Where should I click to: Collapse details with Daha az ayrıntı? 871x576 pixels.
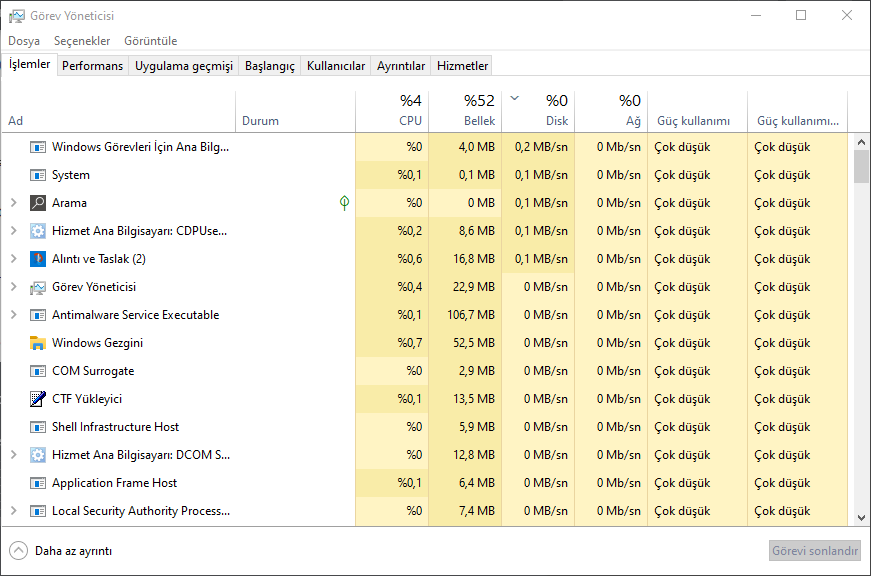click(60, 551)
